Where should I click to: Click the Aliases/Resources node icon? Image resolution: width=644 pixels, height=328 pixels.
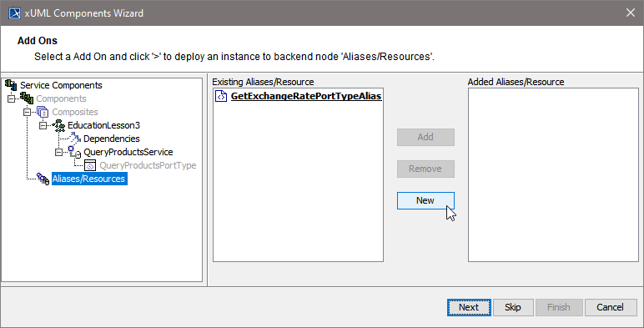click(43, 179)
